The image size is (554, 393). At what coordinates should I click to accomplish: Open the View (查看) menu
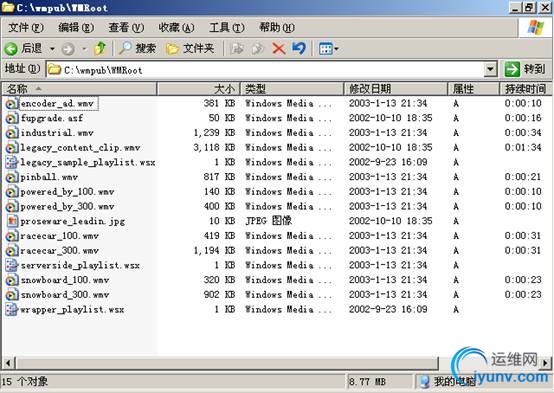click(126, 27)
